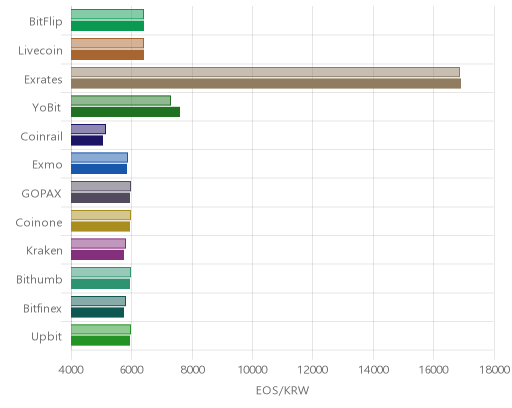Select the golden Coinone lower bar
The width and height of the screenshot is (512, 408).
[x=101, y=226]
